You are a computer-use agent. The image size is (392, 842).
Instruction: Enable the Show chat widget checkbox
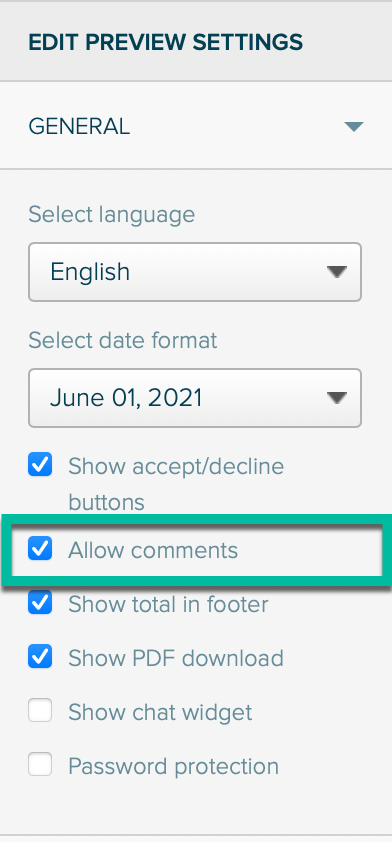pos(40,710)
